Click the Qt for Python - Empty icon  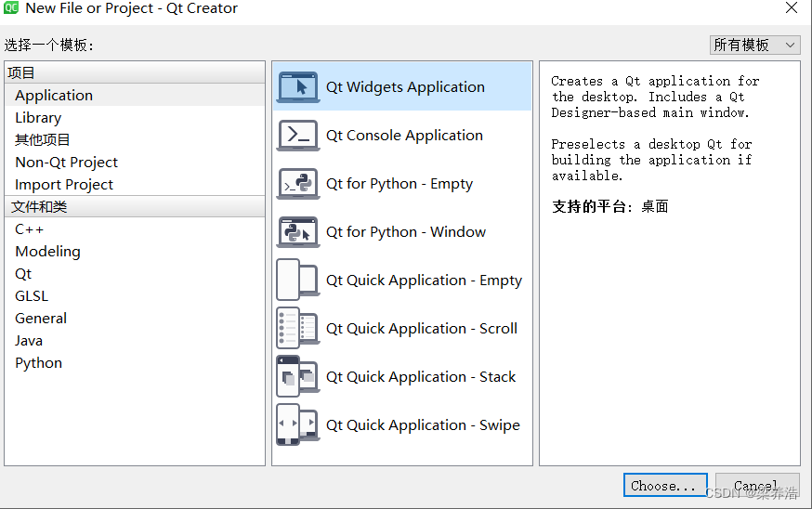298,184
